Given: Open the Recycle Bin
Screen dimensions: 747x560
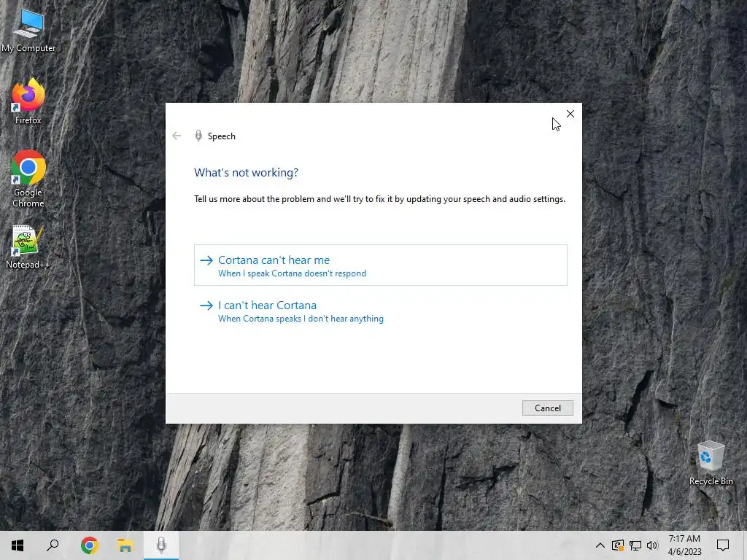Looking at the screenshot, I should [711, 463].
